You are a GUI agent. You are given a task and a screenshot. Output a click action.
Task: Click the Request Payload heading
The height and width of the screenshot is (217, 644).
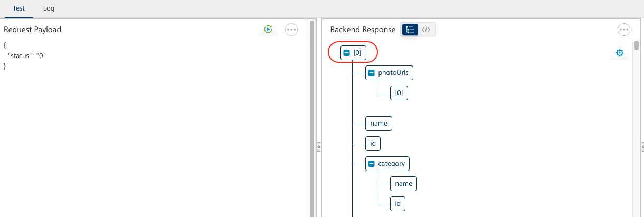(33, 30)
